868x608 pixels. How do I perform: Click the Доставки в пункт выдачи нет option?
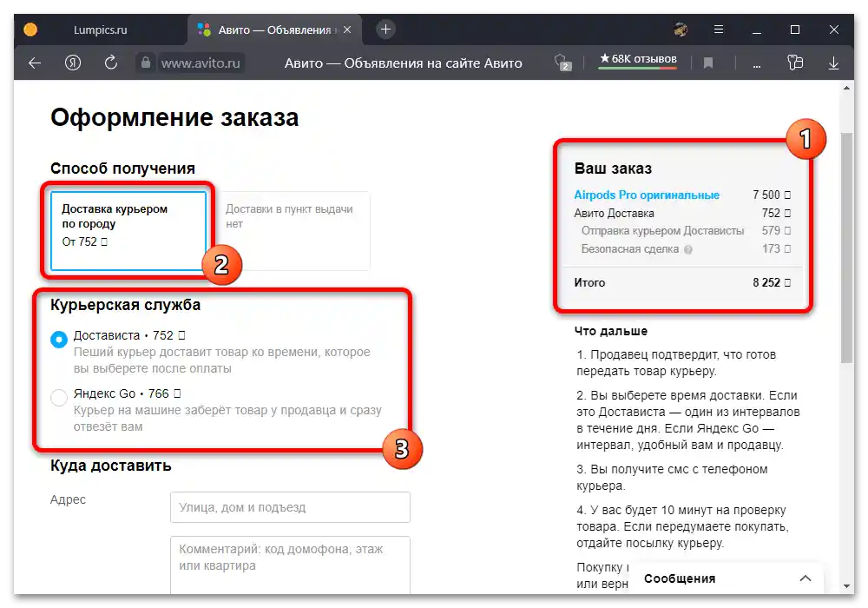tap(293, 231)
